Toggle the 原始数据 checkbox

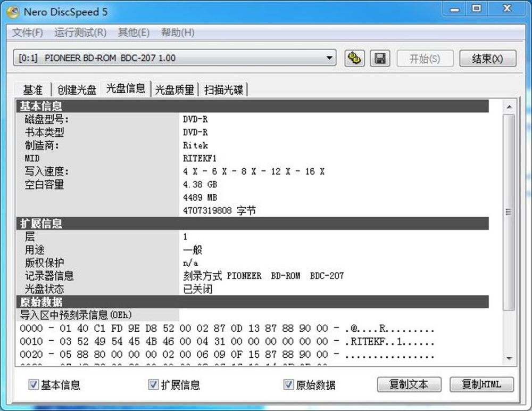pyautogui.click(x=288, y=385)
